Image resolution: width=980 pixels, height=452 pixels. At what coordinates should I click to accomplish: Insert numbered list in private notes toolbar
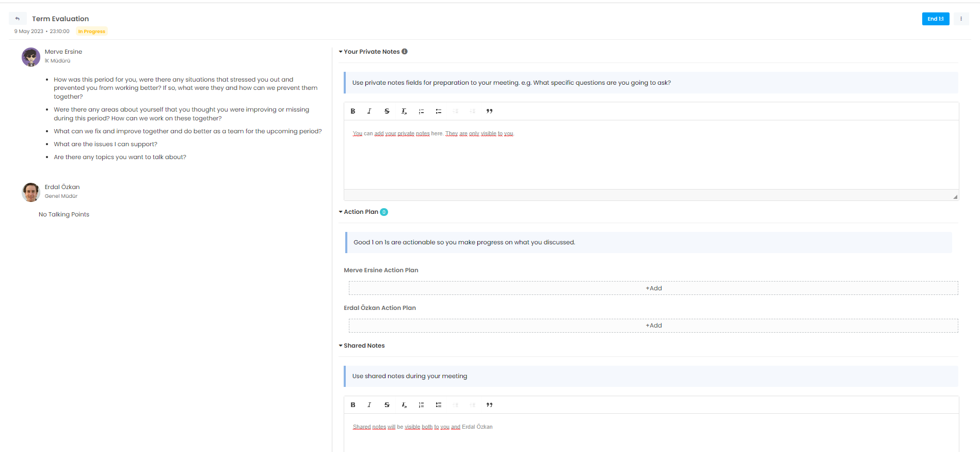point(422,111)
